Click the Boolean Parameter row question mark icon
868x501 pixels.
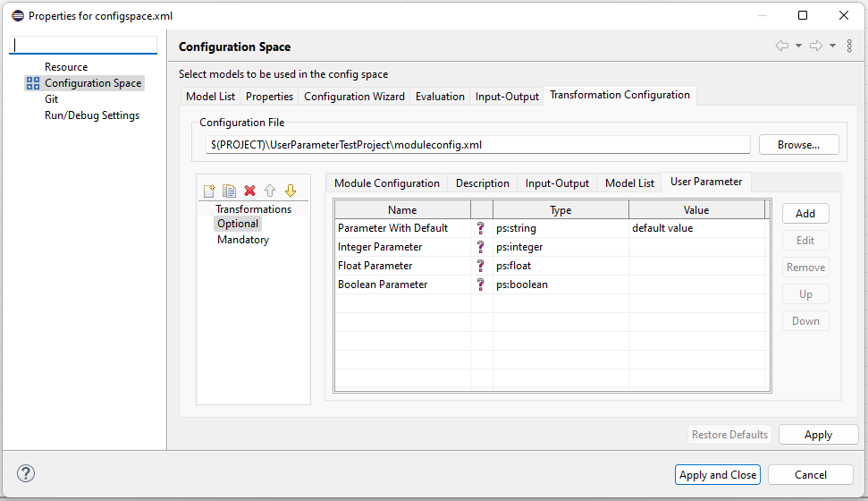[x=481, y=284]
